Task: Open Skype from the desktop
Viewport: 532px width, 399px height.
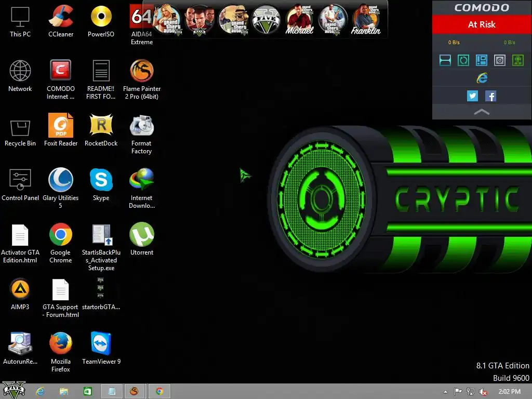Action: point(101,185)
